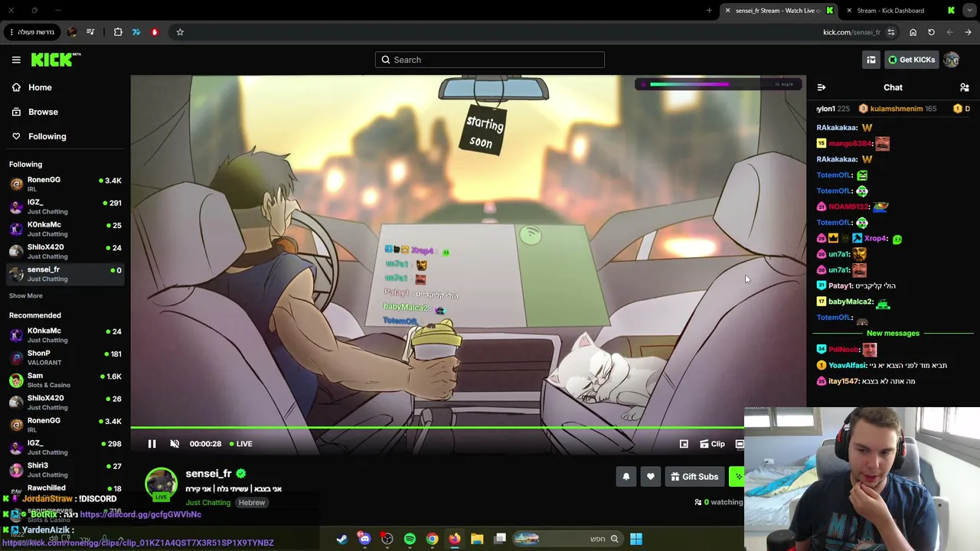The height and width of the screenshot is (551, 980).
Task: Open RonenGG channel under Following
Action: pyautogui.click(x=64, y=184)
